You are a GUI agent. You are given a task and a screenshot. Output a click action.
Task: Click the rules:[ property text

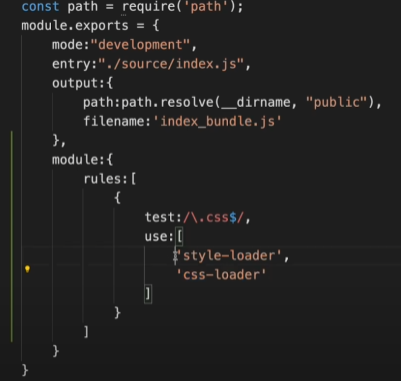click(x=110, y=179)
